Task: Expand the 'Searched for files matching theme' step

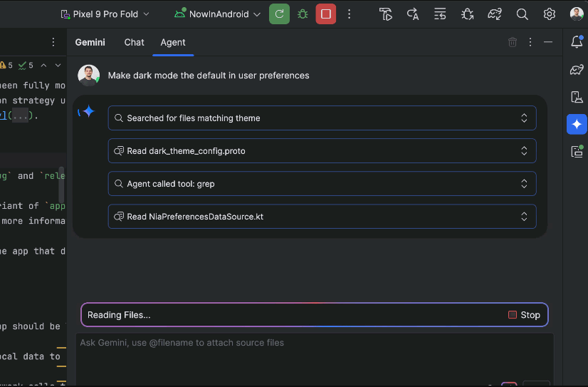Action: coord(322,118)
